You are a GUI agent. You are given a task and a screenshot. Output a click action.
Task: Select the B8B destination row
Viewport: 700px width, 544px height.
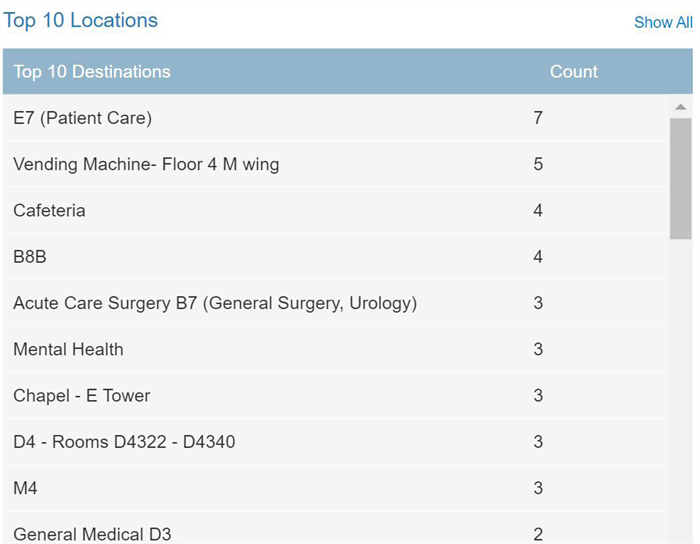[336, 257]
